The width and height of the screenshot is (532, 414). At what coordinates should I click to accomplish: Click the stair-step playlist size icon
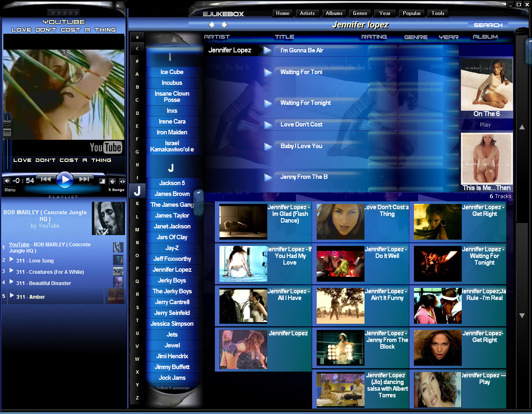pos(102,181)
